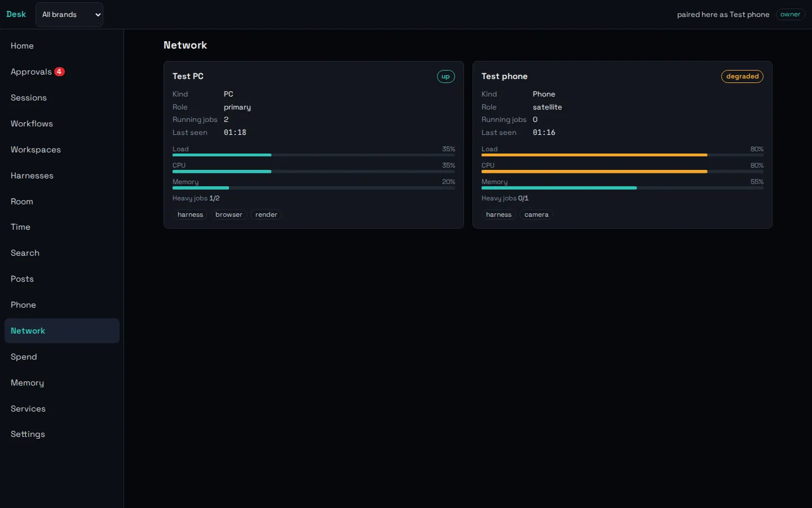Click the harness tag on Test phone
This screenshot has width=812, height=508.
tap(499, 214)
